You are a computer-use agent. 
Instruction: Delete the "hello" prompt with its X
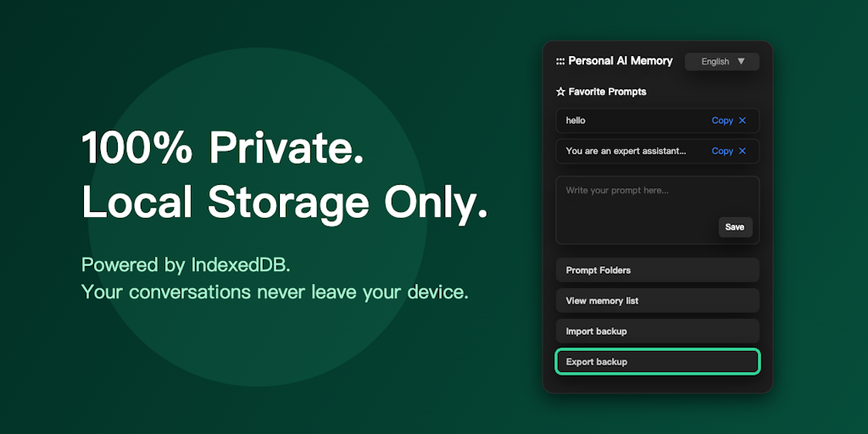(x=743, y=120)
